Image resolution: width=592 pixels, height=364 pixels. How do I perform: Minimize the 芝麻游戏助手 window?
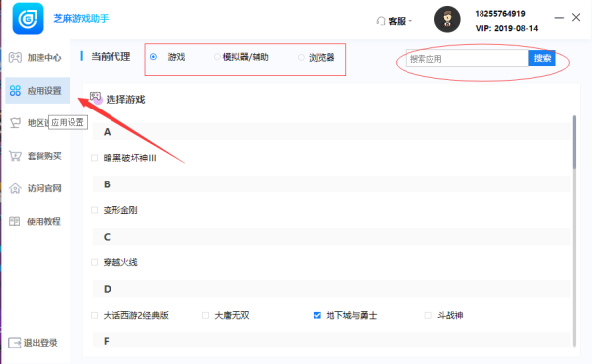coord(558,18)
